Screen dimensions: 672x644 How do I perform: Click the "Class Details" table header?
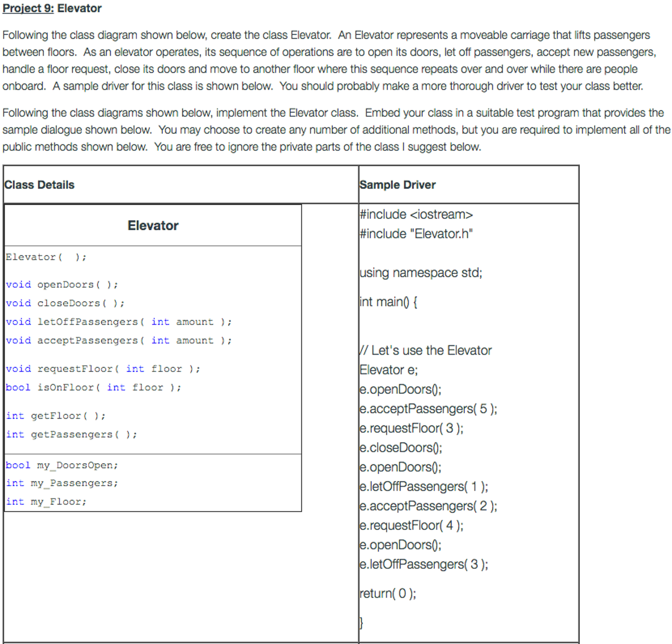39,184
